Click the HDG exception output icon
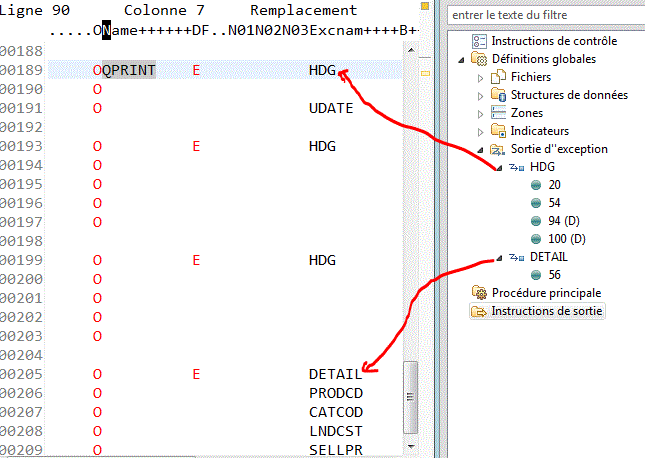The height and width of the screenshot is (458, 645). [x=517, y=167]
